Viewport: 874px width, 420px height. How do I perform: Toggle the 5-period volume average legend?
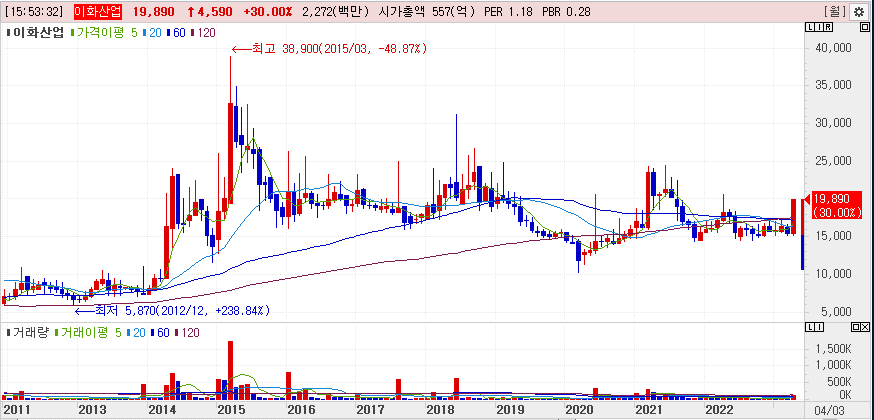click(x=119, y=333)
